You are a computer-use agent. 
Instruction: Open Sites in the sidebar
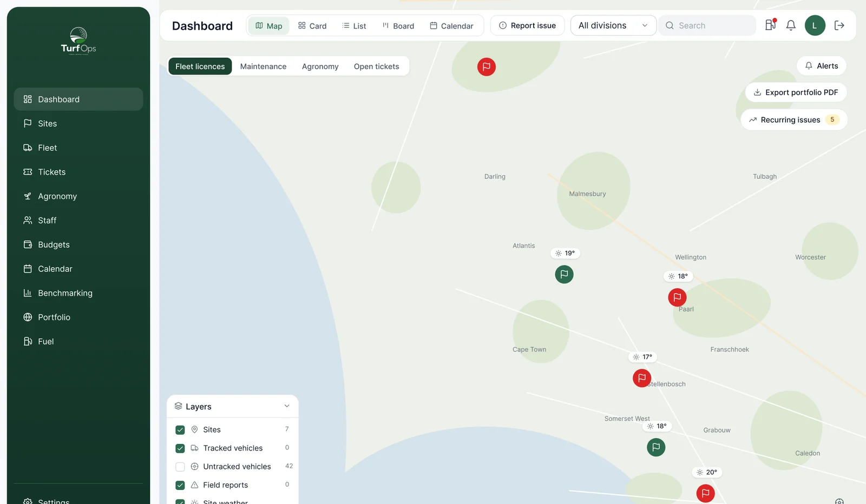pyautogui.click(x=78, y=124)
